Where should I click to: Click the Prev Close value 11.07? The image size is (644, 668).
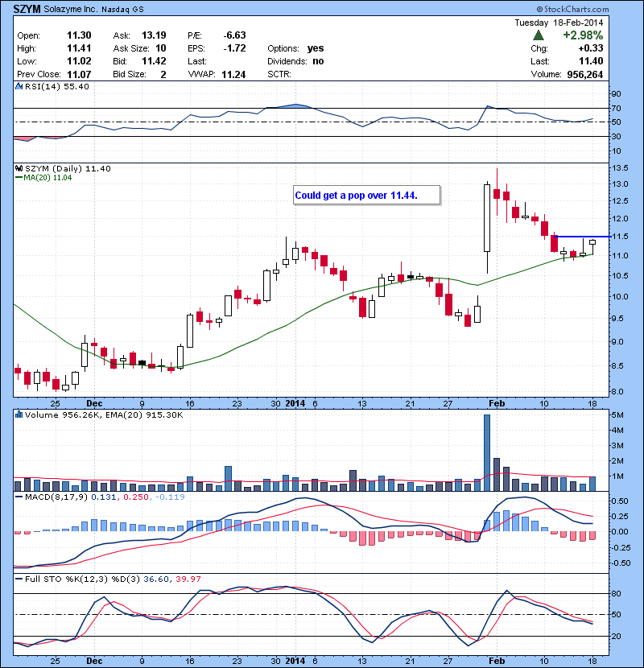tap(79, 74)
